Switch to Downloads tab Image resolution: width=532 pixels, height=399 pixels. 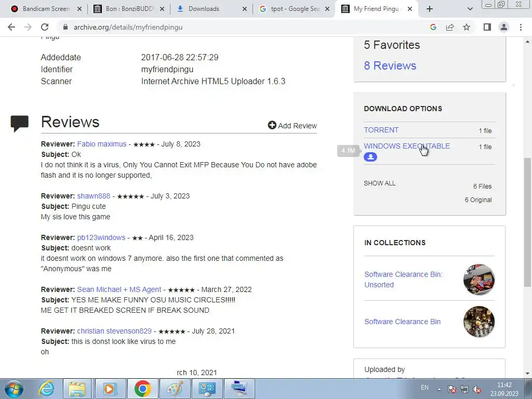click(204, 9)
